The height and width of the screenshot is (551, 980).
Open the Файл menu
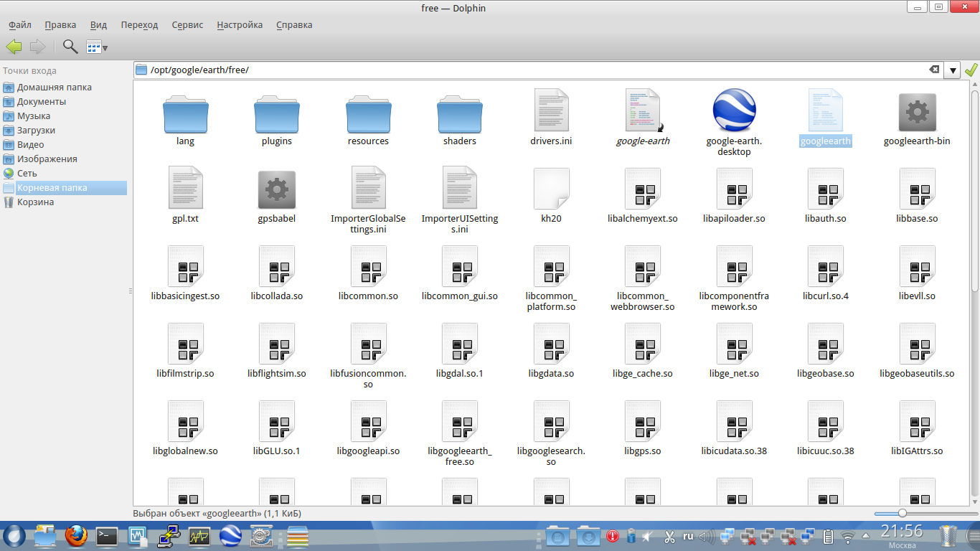click(19, 25)
